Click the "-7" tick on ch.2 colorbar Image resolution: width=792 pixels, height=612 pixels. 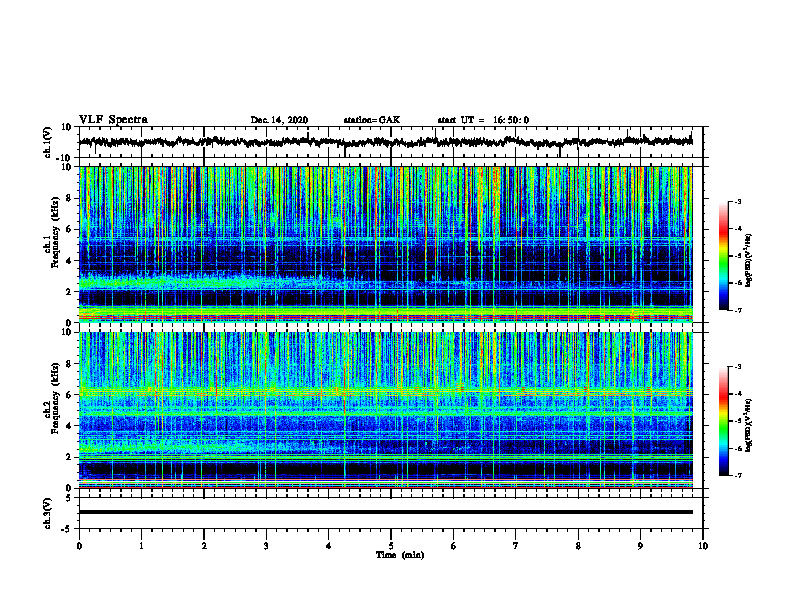[x=737, y=476]
